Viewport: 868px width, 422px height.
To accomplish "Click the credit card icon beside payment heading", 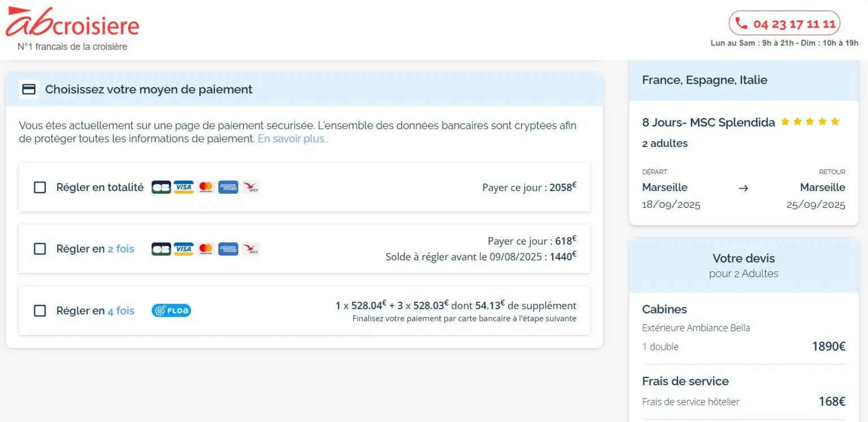I will 28,89.
